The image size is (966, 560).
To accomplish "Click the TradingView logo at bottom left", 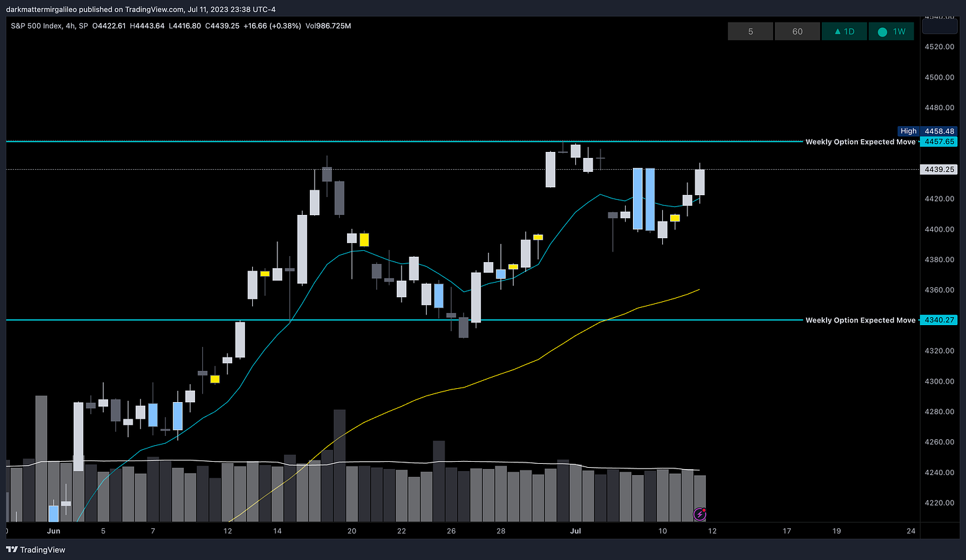I will [x=36, y=549].
